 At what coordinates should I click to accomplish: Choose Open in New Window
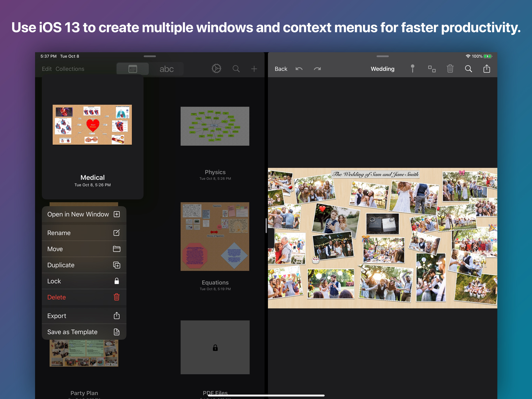pos(84,214)
